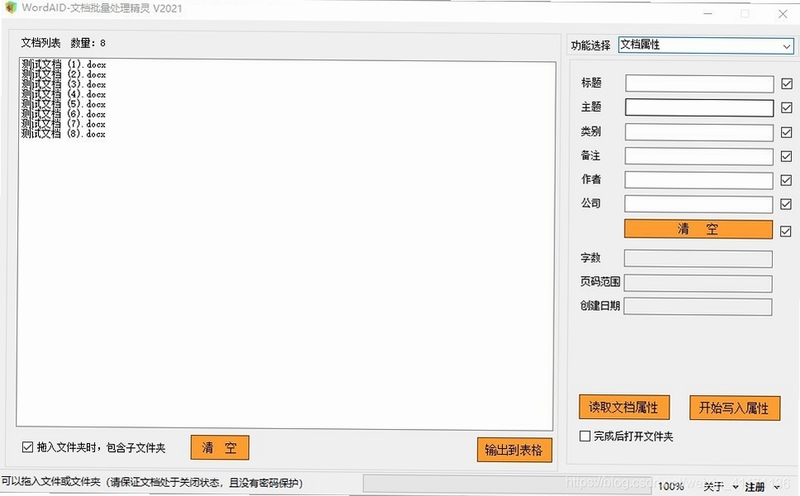
Task: Select 测试文档 (4).docx in list
Action: pyautogui.click(x=64, y=94)
